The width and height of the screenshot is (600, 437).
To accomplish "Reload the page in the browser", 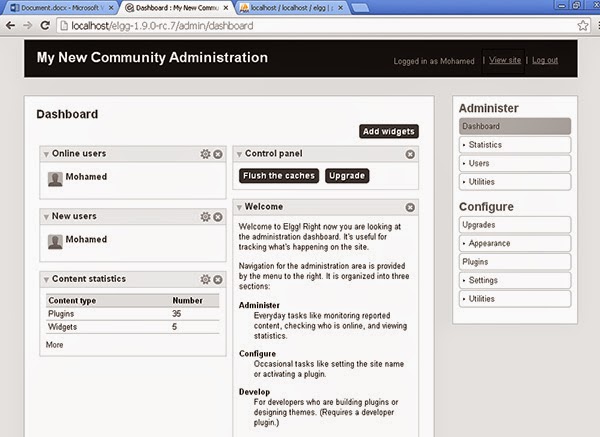I will (x=45, y=26).
